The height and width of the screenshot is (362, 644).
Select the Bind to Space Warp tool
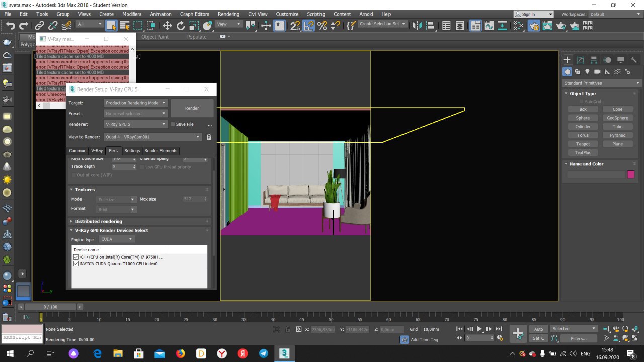point(66,25)
